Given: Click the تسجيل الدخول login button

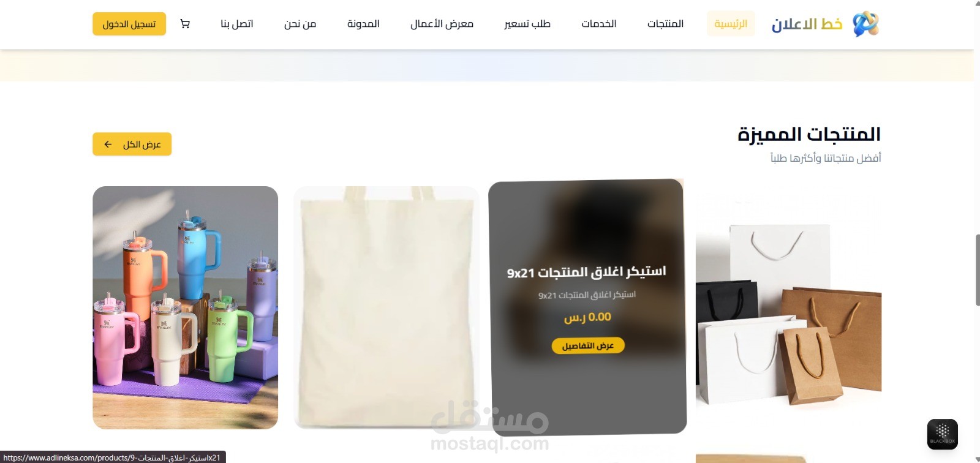Looking at the screenshot, I should point(129,24).
